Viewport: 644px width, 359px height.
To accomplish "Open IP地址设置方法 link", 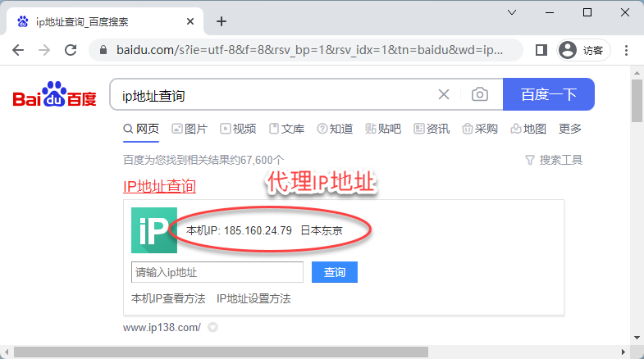I will point(253,298).
